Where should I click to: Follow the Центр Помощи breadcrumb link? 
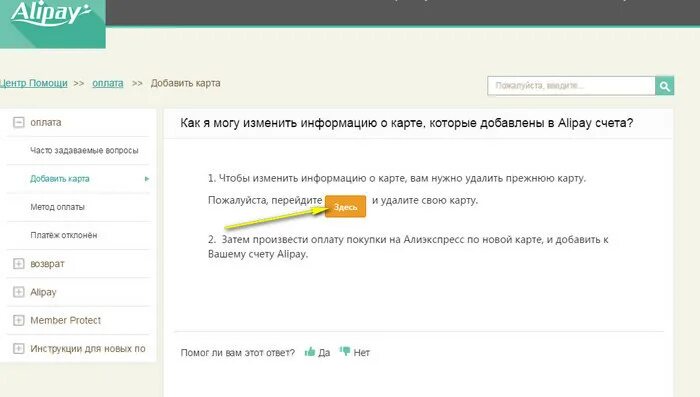coord(33,83)
